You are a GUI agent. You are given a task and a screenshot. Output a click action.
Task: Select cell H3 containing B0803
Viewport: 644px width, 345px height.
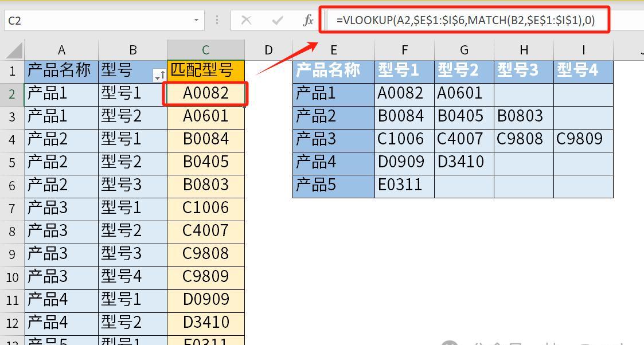click(x=524, y=117)
